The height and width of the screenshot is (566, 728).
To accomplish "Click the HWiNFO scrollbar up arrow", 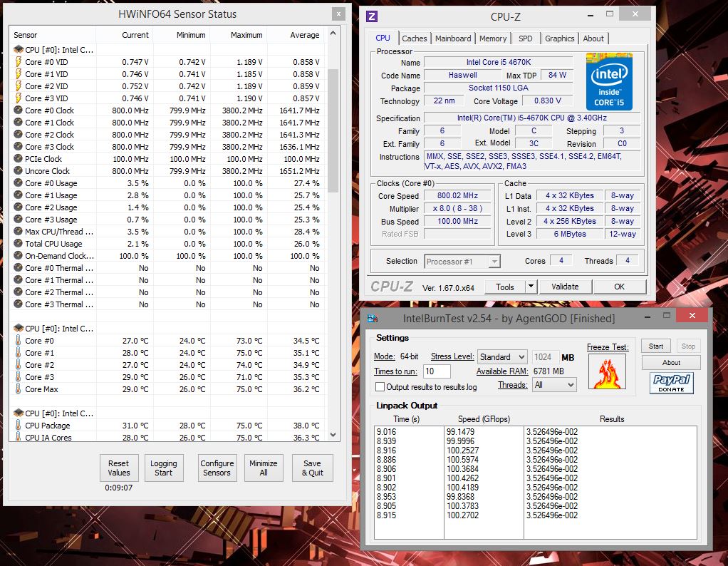I will tap(333, 34).
